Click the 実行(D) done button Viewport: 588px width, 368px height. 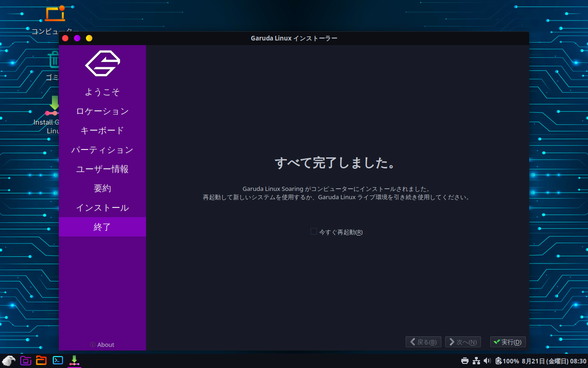tap(508, 342)
